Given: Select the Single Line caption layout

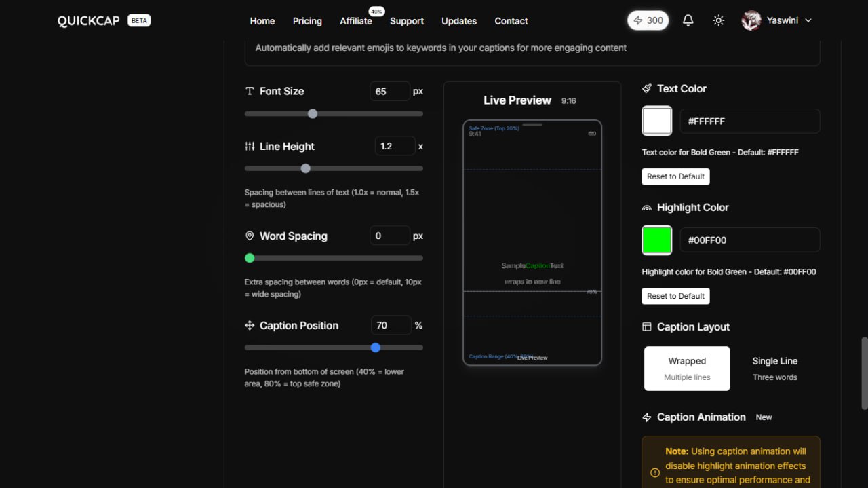Looking at the screenshot, I should (x=774, y=369).
